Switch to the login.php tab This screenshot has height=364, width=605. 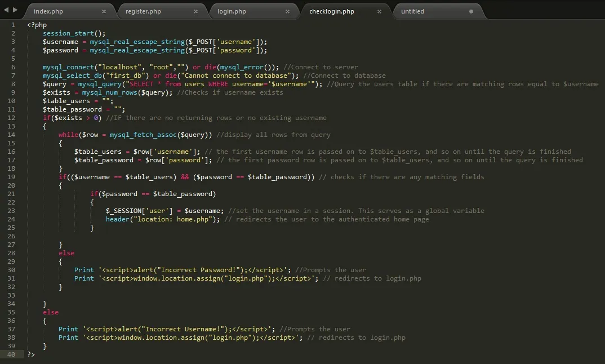point(232,11)
